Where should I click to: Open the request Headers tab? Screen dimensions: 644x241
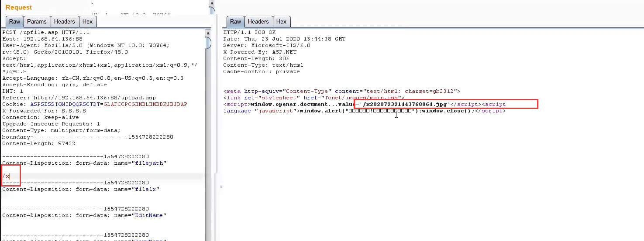pyautogui.click(x=64, y=22)
